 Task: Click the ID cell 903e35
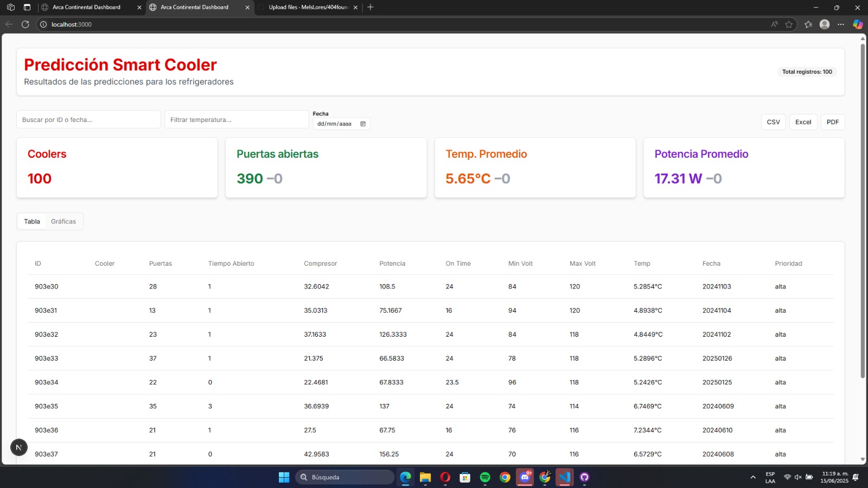point(46,406)
